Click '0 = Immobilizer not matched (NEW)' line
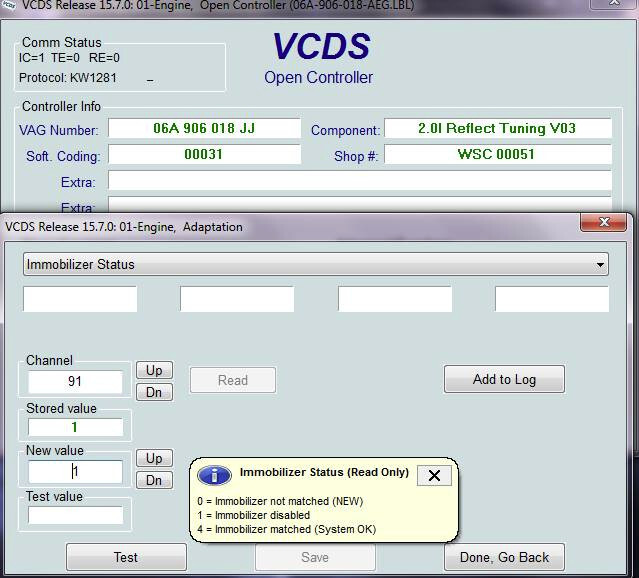 tap(280, 501)
